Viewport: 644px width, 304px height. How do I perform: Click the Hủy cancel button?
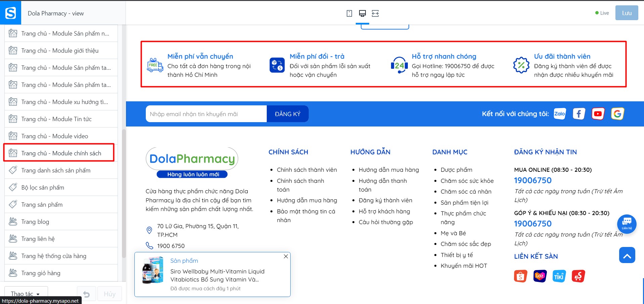click(x=110, y=294)
